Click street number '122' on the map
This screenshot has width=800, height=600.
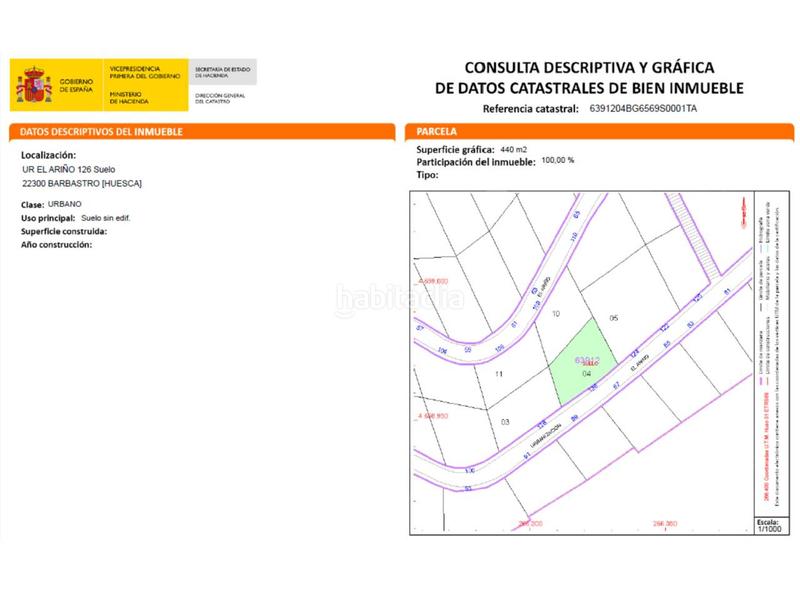click(664, 328)
